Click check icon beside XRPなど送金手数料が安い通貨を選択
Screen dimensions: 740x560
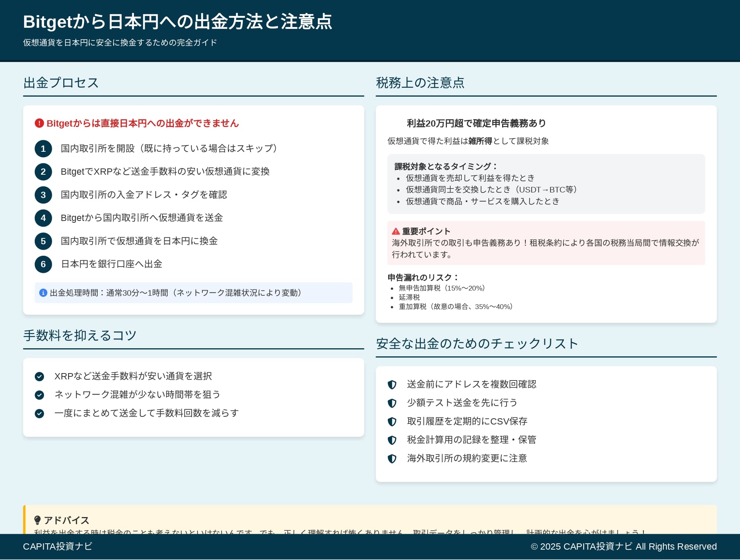(x=39, y=376)
